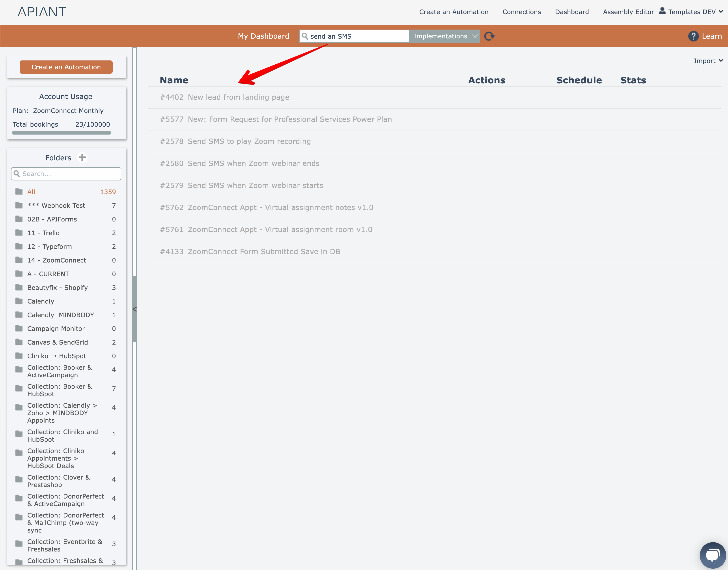This screenshot has height=570, width=728.
Task: Add a new folder with plus icon
Action: click(82, 157)
